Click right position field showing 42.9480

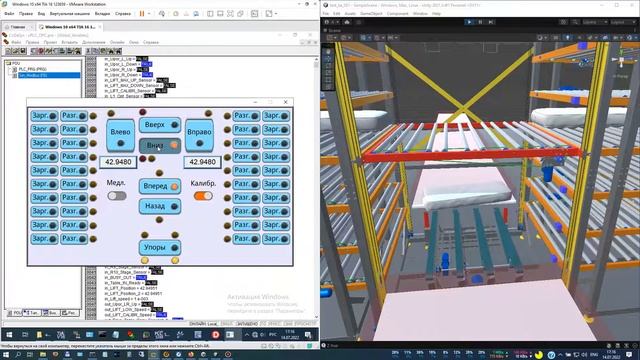[x=202, y=162]
